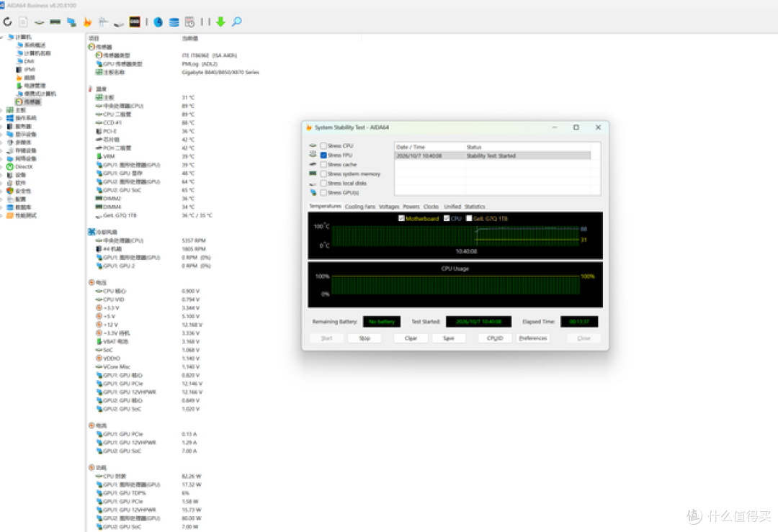Click the Clear button
Image resolution: width=778 pixels, height=532 pixels.
pyautogui.click(x=411, y=338)
